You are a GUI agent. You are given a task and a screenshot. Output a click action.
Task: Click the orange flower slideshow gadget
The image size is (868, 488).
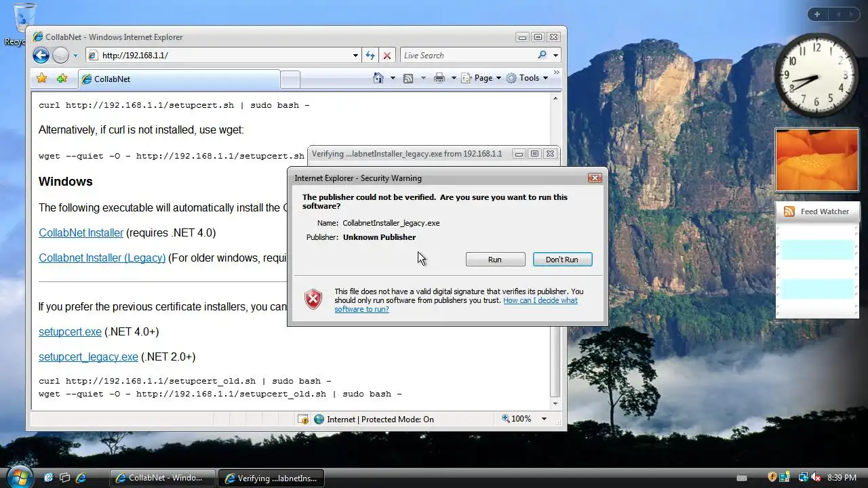817,160
